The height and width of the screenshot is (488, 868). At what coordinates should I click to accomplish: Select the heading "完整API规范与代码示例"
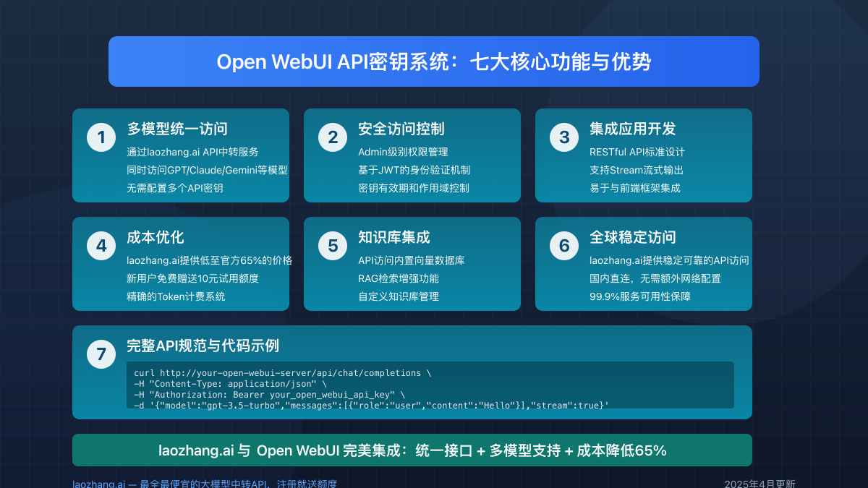click(203, 346)
